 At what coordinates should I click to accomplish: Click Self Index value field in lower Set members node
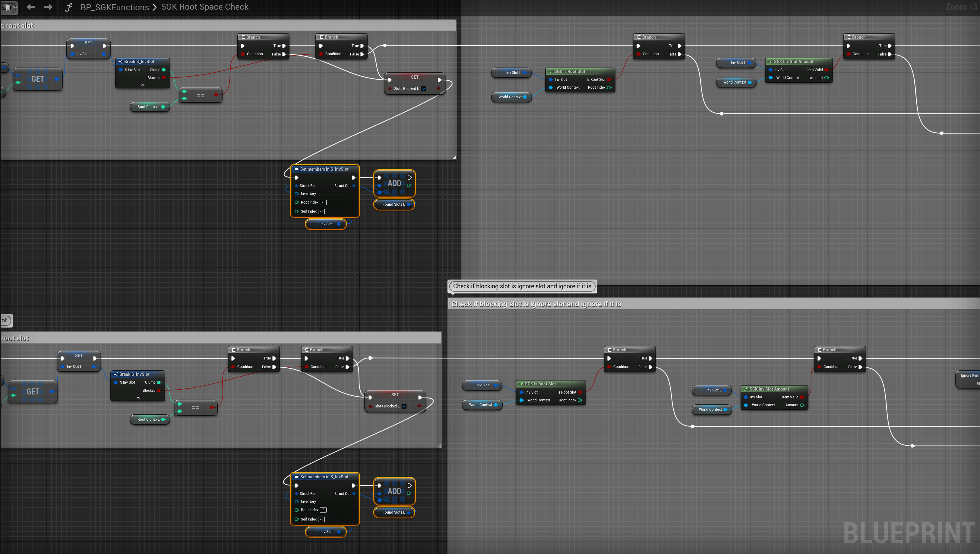(321, 519)
